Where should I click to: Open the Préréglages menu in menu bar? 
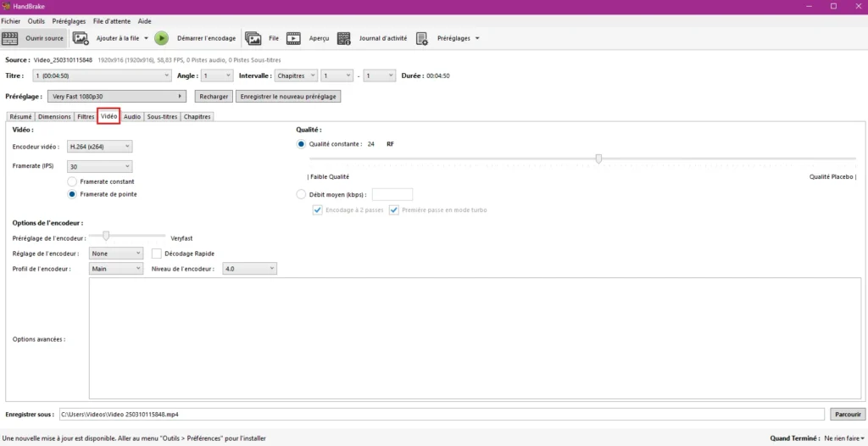click(69, 21)
